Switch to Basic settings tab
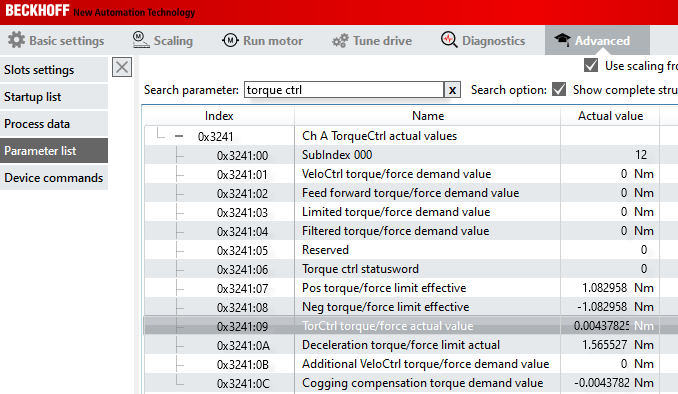This screenshot has width=678, height=394. (x=56, y=40)
